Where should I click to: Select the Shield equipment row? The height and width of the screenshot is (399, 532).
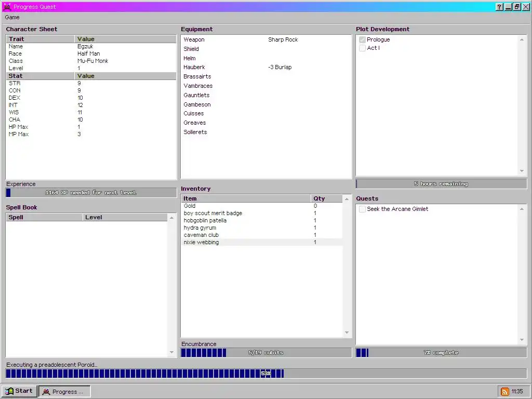click(267, 49)
